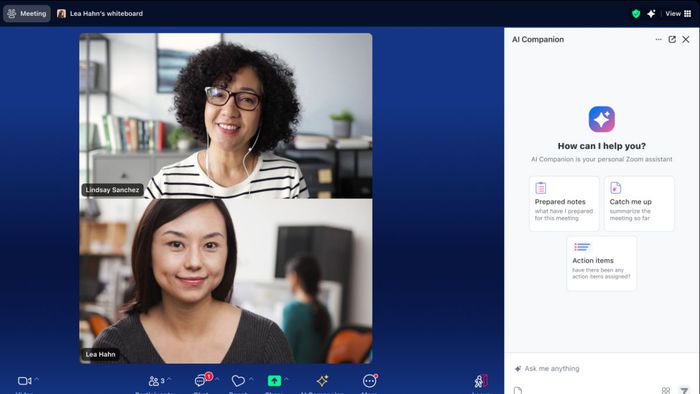Select Lea Hahn's video tile
Screen dimensions: 700x394
coord(226,281)
